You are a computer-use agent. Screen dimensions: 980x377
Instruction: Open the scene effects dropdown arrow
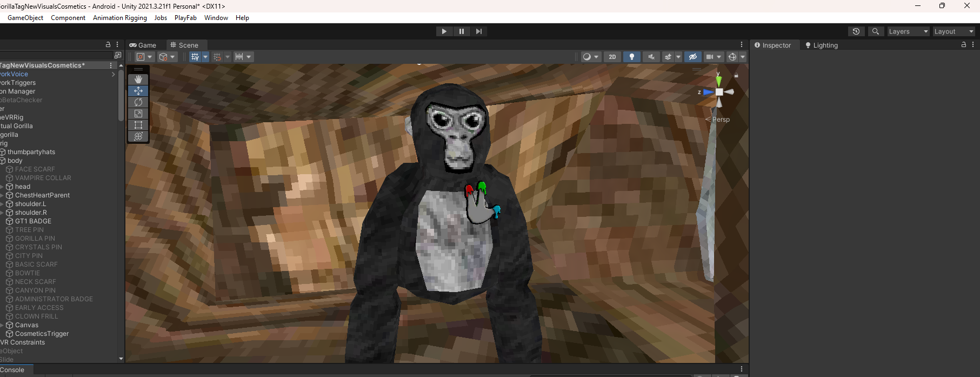(678, 57)
